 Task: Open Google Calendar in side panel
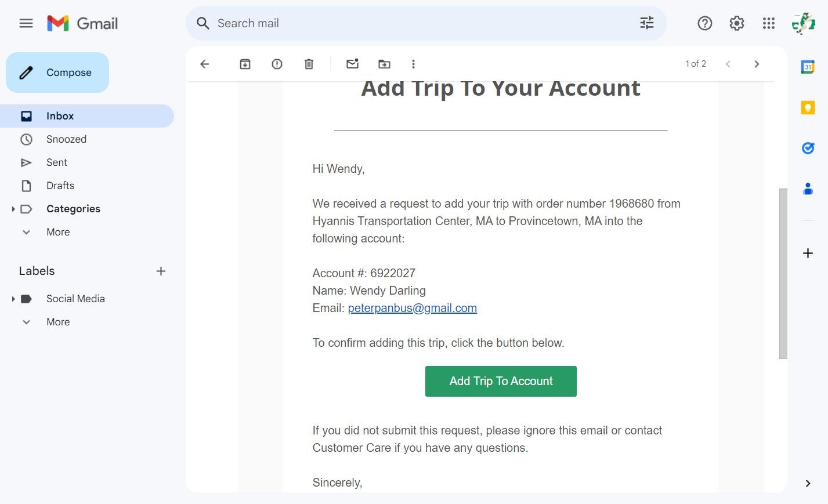coord(807,67)
